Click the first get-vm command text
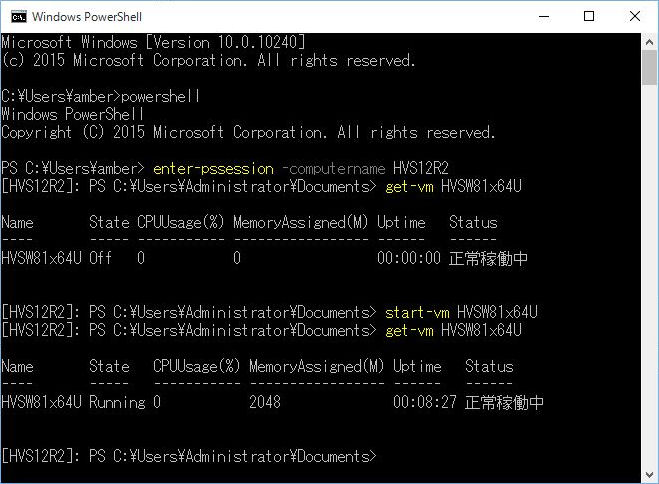The image size is (659, 484). click(x=409, y=187)
